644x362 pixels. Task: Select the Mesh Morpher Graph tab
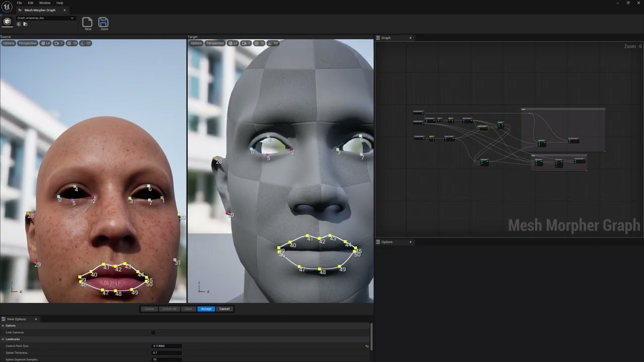[x=41, y=10]
